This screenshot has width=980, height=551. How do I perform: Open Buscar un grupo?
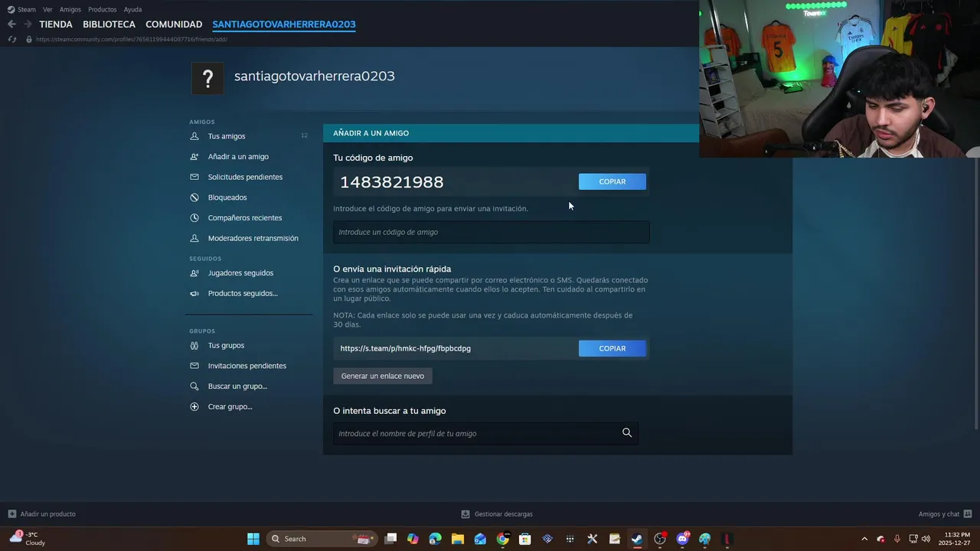click(x=237, y=386)
